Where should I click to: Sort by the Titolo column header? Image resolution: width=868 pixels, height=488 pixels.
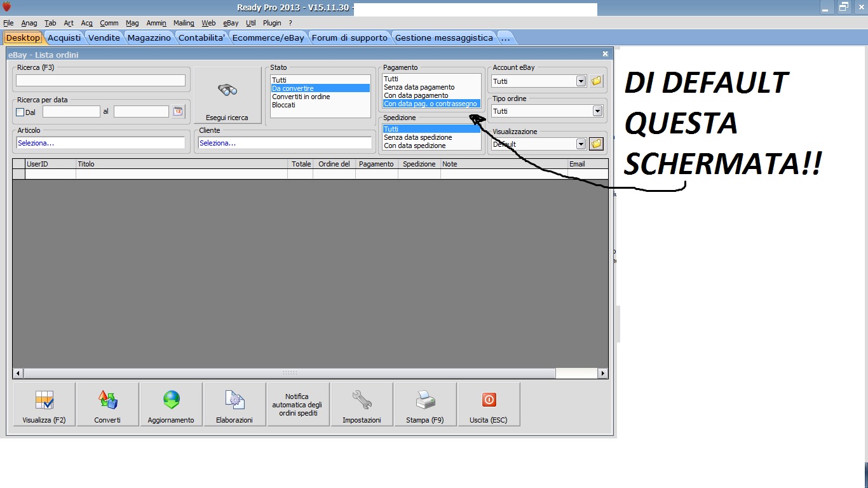coord(182,164)
